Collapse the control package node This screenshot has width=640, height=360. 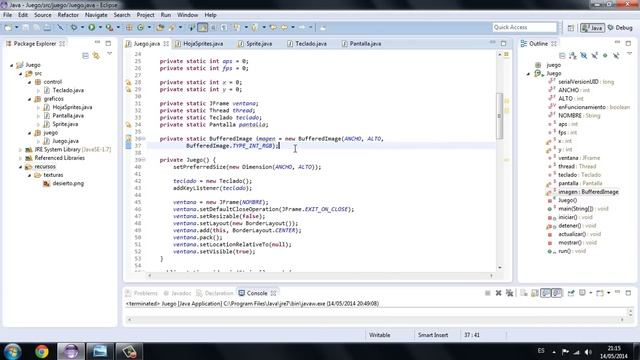[29, 82]
